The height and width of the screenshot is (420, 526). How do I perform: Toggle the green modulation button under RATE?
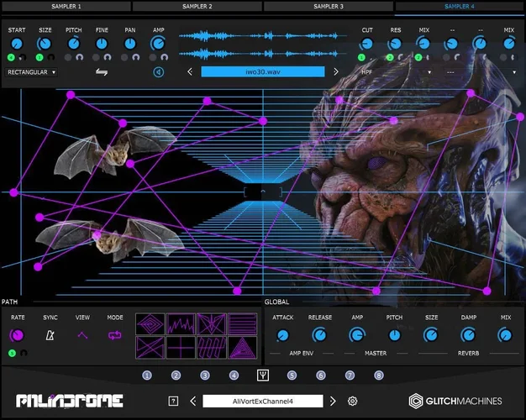[12, 353]
